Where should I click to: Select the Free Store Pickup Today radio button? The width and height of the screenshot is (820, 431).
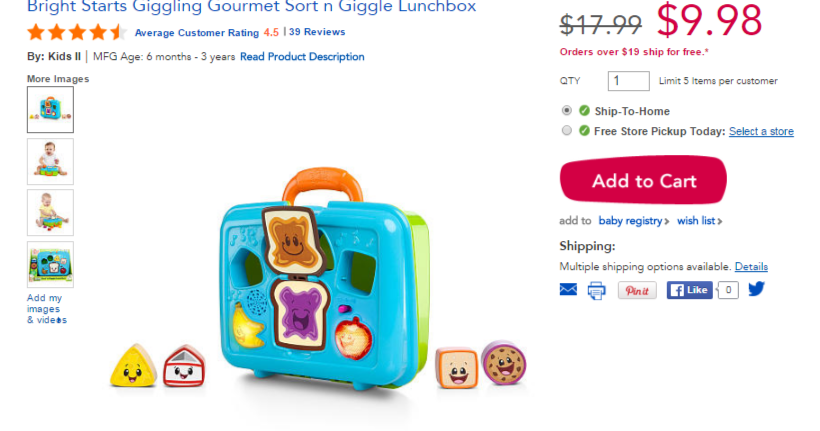tap(566, 131)
